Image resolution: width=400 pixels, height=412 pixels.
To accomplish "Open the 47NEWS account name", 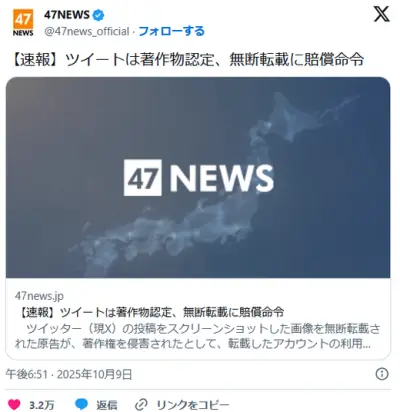I will pyautogui.click(x=67, y=15).
